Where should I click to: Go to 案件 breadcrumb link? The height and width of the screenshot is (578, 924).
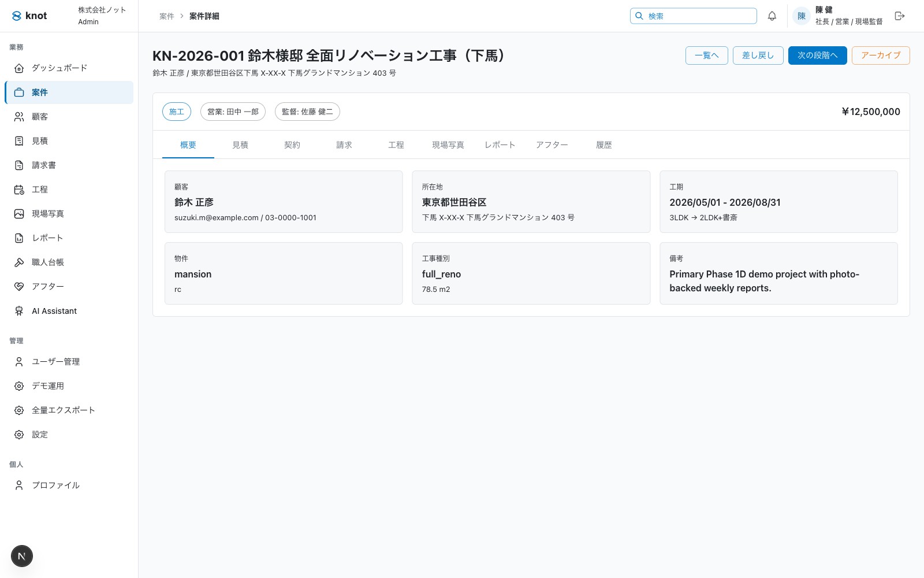click(167, 16)
